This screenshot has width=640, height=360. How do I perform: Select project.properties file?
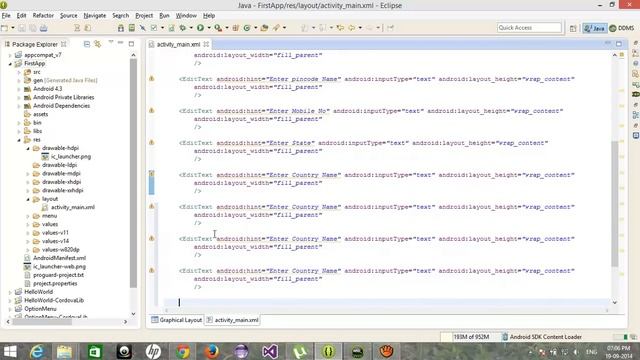[x=51, y=284]
